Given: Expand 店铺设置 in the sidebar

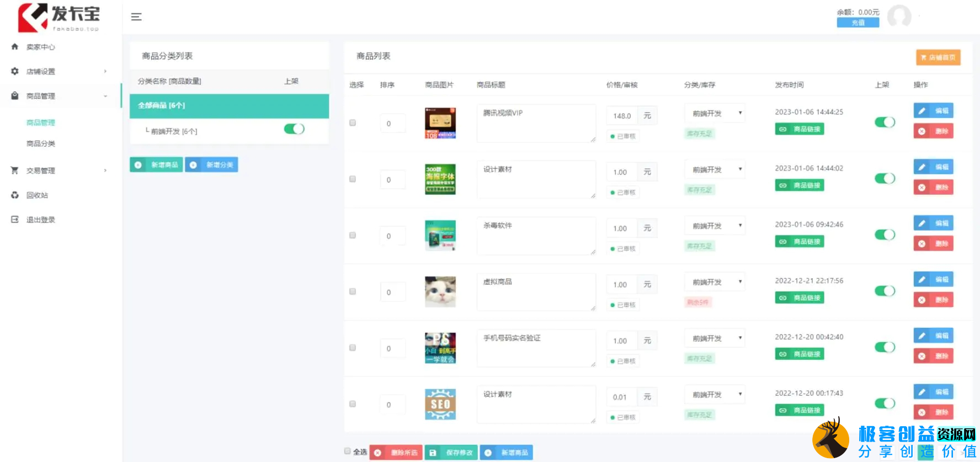Looking at the screenshot, I should 58,71.
